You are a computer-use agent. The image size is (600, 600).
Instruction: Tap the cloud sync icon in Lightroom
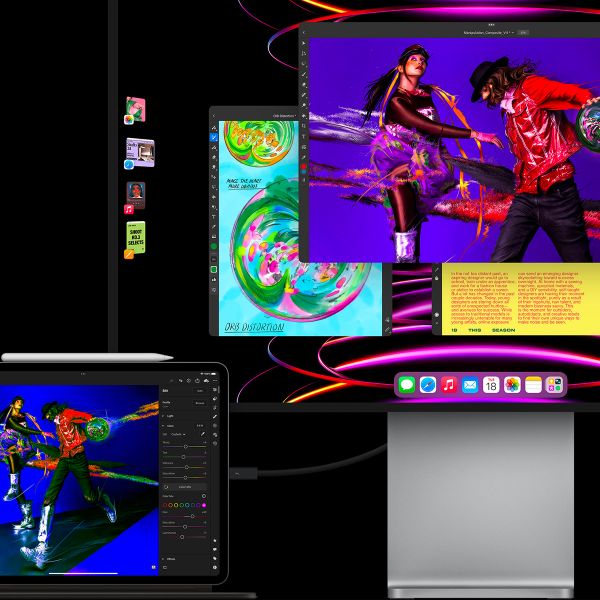pyautogui.click(x=206, y=381)
